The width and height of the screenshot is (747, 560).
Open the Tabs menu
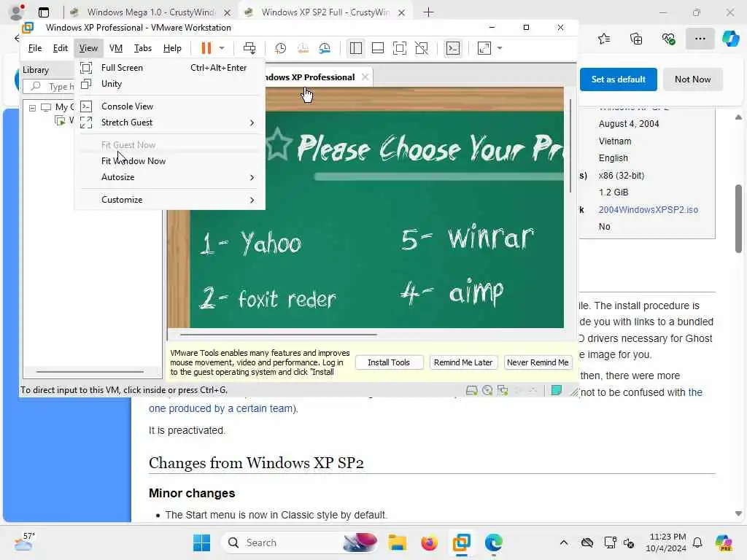tap(142, 48)
